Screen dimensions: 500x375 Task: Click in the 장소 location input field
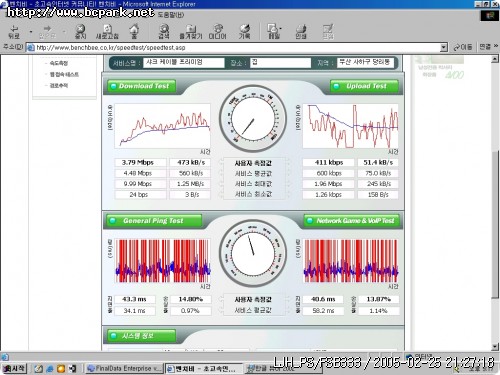click(x=280, y=62)
